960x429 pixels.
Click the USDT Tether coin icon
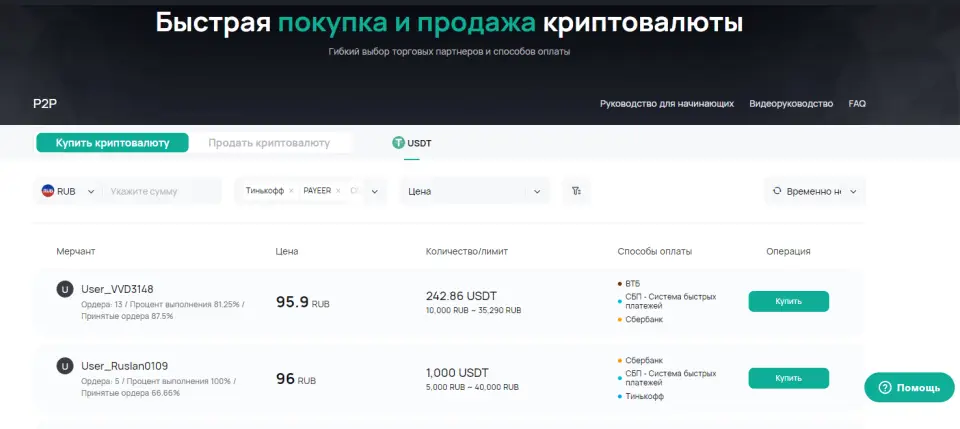click(x=399, y=143)
